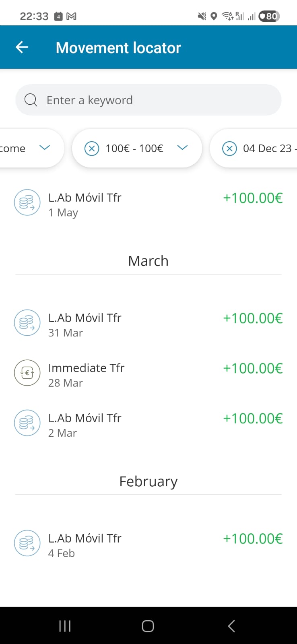The width and height of the screenshot is (297, 644).
Task: Tap transfer icon for 31 Mar movement
Action: 27,323
